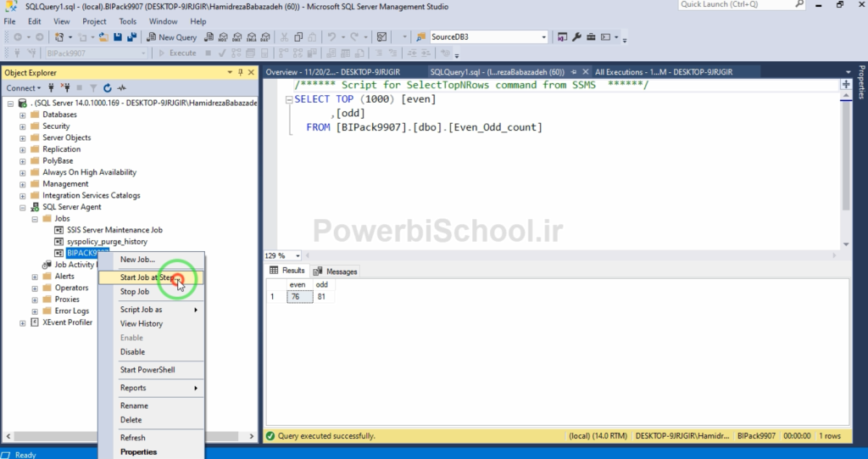Pin the Object Explorer panel with auto-hide
The image size is (868, 459).
pyautogui.click(x=241, y=72)
